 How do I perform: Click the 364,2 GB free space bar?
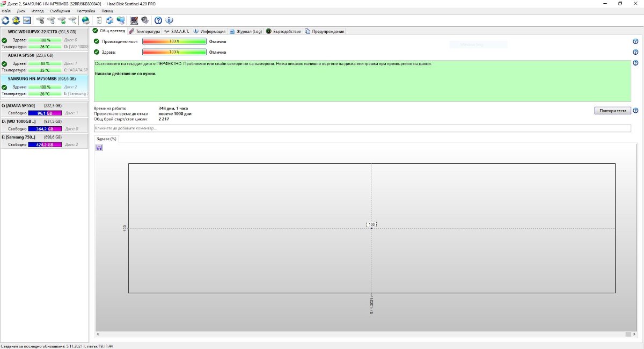click(x=45, y=129)
